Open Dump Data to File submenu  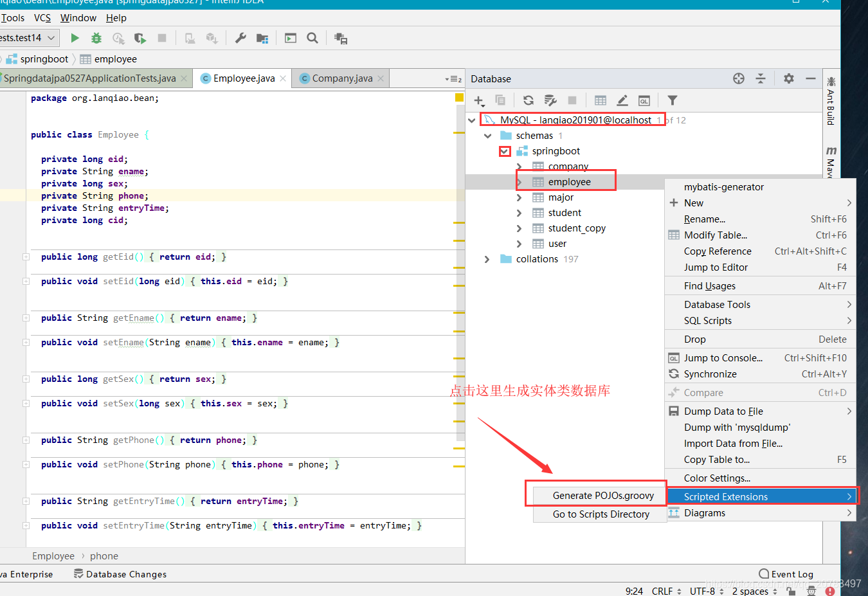pyautogui.click(x=761, y=411)
